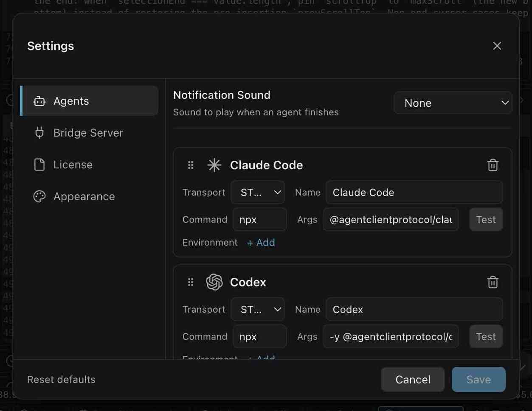Open the Notification Sound dropdown
Screen dimensions: 532x411
coord(453,103)
